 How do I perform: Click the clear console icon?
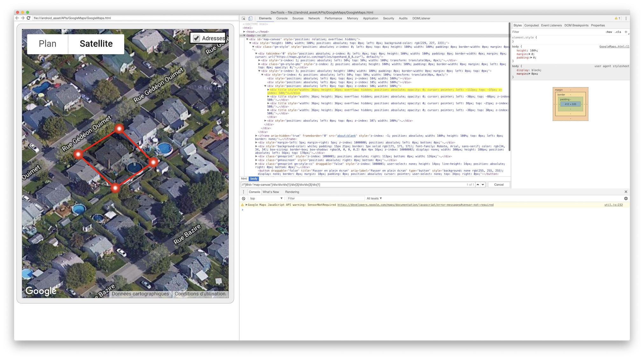(x=243, y=198)
